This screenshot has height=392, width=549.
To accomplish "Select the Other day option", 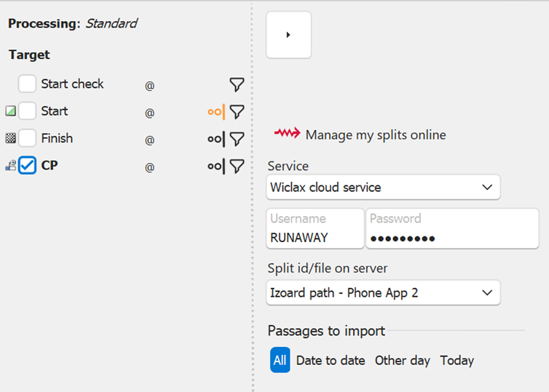I will tap(402, 361).
